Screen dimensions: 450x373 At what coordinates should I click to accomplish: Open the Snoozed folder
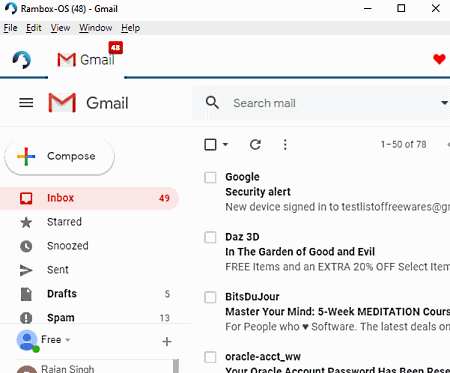[89, 246]
